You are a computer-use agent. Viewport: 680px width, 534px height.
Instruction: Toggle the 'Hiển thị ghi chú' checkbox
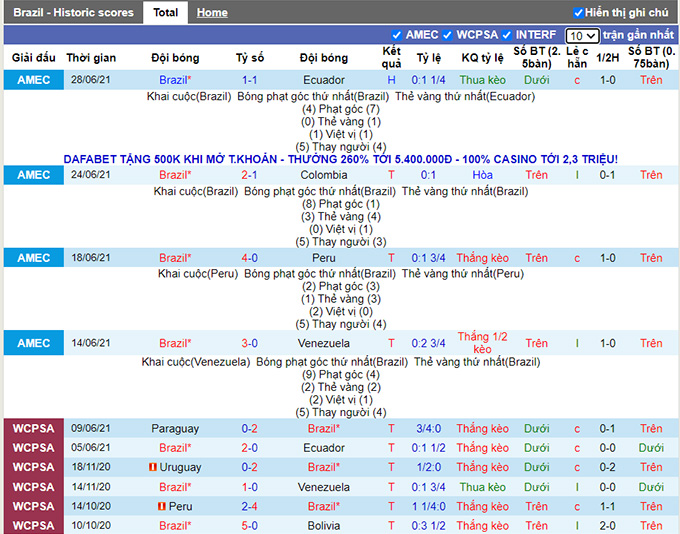click(578, 13)
